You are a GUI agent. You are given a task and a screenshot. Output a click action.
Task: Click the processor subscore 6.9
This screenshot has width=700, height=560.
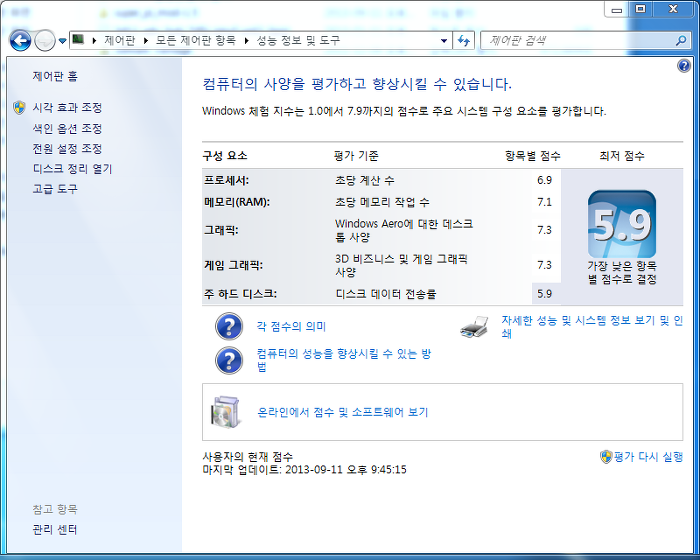pyautogui.click(x=544, y=180)
